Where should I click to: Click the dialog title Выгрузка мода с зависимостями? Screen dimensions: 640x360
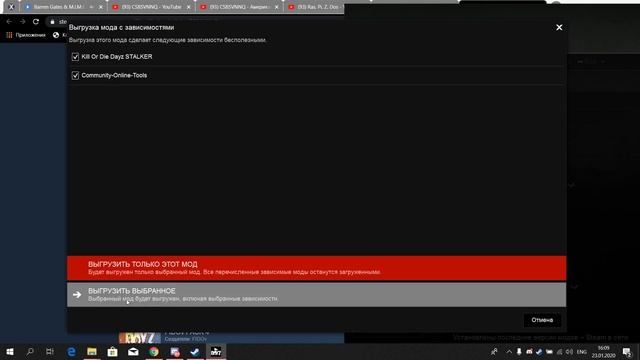click(121, 27)
